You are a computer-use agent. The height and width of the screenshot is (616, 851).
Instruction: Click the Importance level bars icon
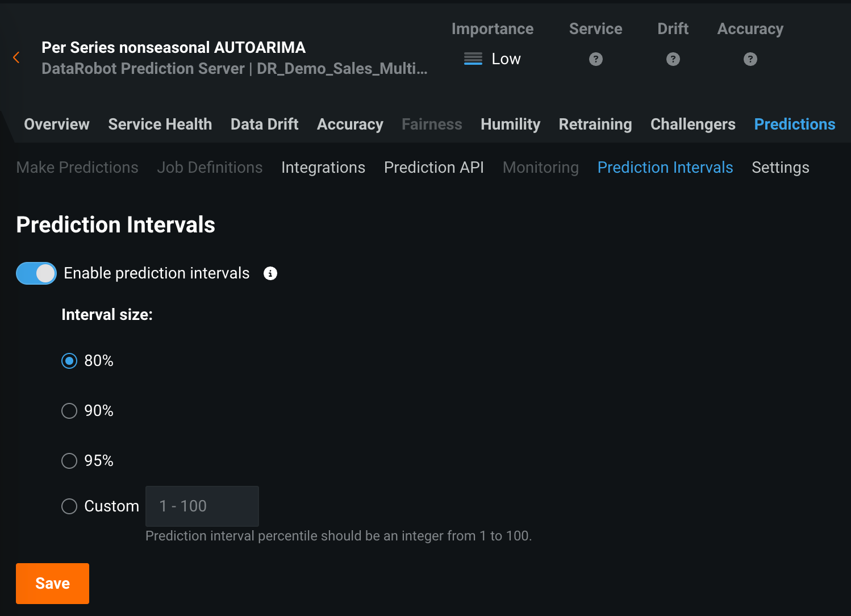(473, 59)
